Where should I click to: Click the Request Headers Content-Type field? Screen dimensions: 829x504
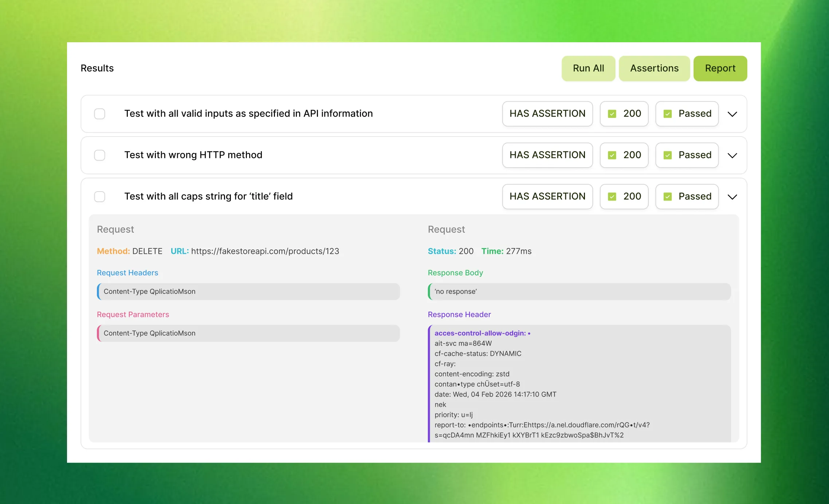[248, 292]
